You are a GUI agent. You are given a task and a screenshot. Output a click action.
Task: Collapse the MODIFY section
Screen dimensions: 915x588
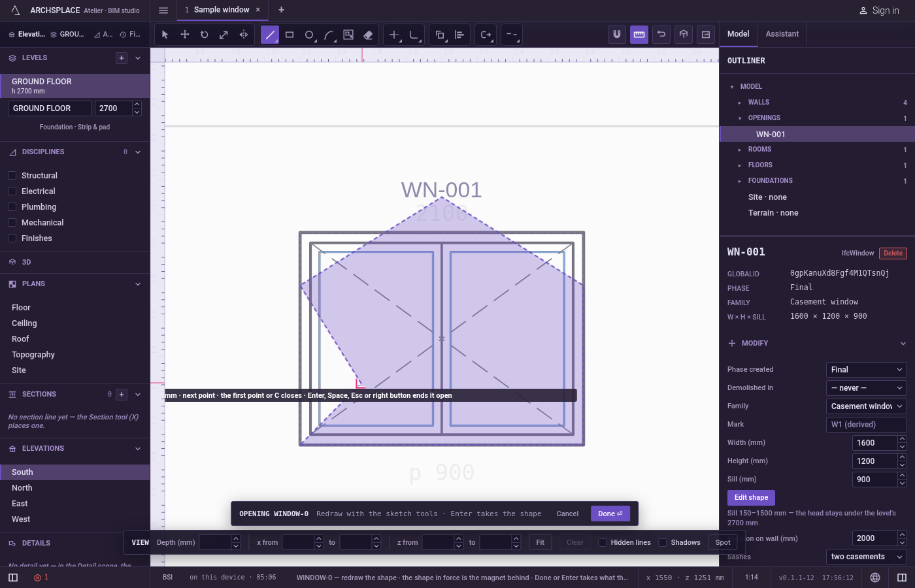coord(903,344)
